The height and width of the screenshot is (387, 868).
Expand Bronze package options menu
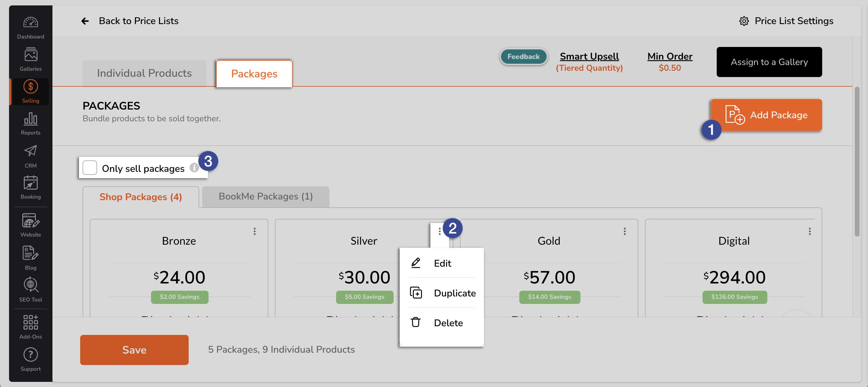254,231
